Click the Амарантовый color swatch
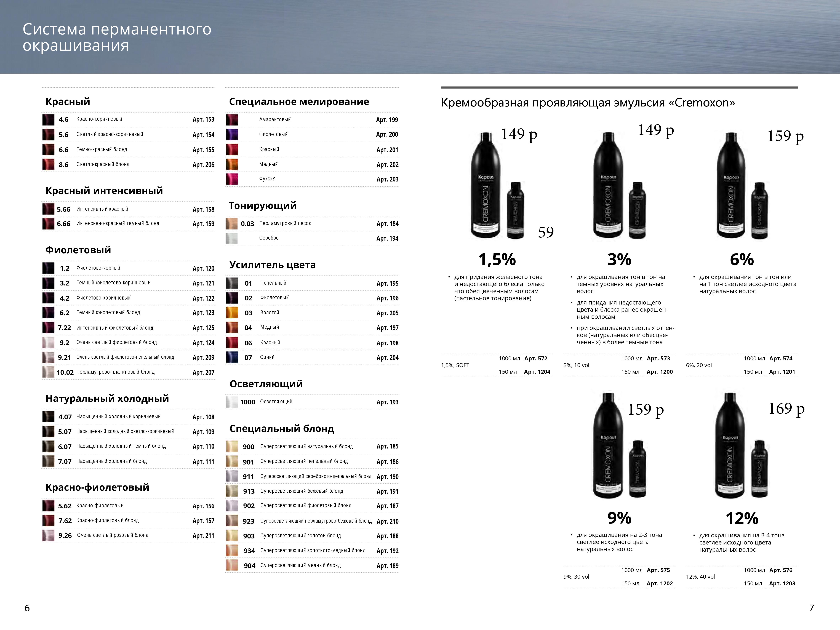840x630 pixels. [232, 120]
